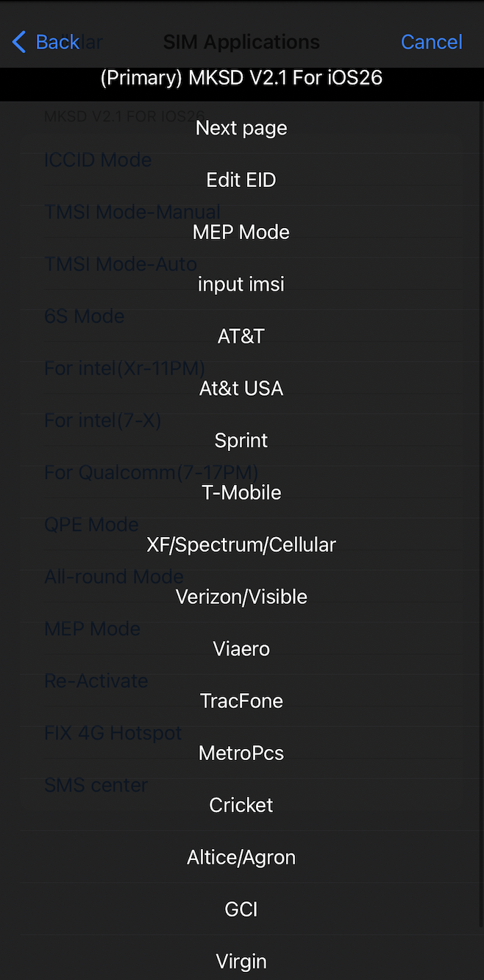Screen dimensions: 484x980
Task: Choose Edit EID menu entry
Action: pos(241,180)
